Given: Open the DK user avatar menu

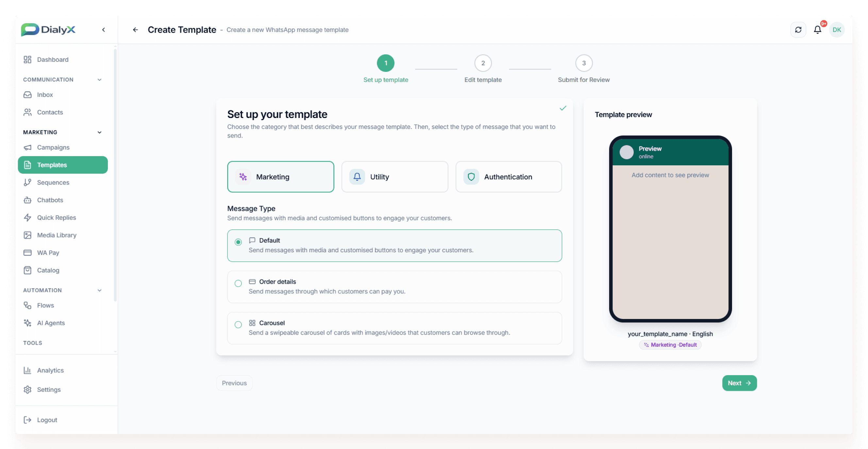Looking at the screenshot, I should point(837,30).
